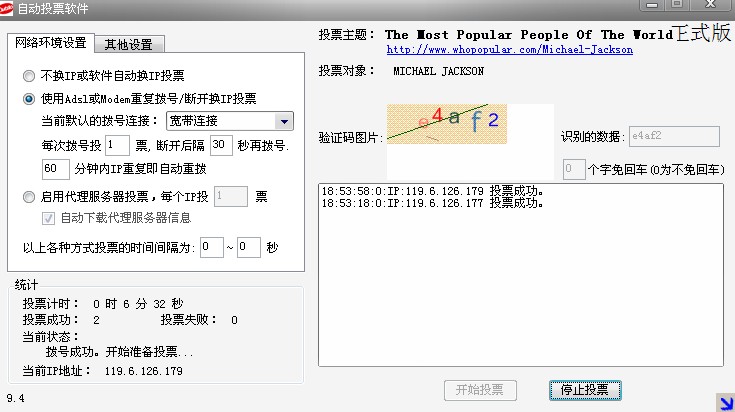
Task: Open the whopopular.com Michael-Jackson link
Action: [x=510, y=50]
